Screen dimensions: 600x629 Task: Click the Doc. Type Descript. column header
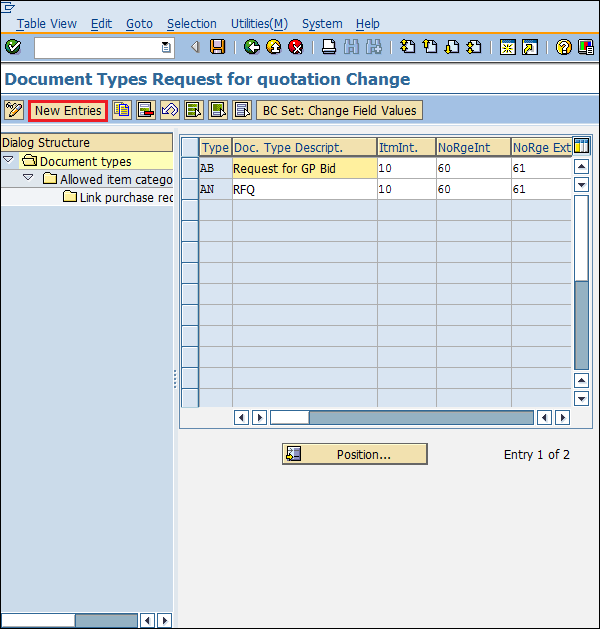304,147
